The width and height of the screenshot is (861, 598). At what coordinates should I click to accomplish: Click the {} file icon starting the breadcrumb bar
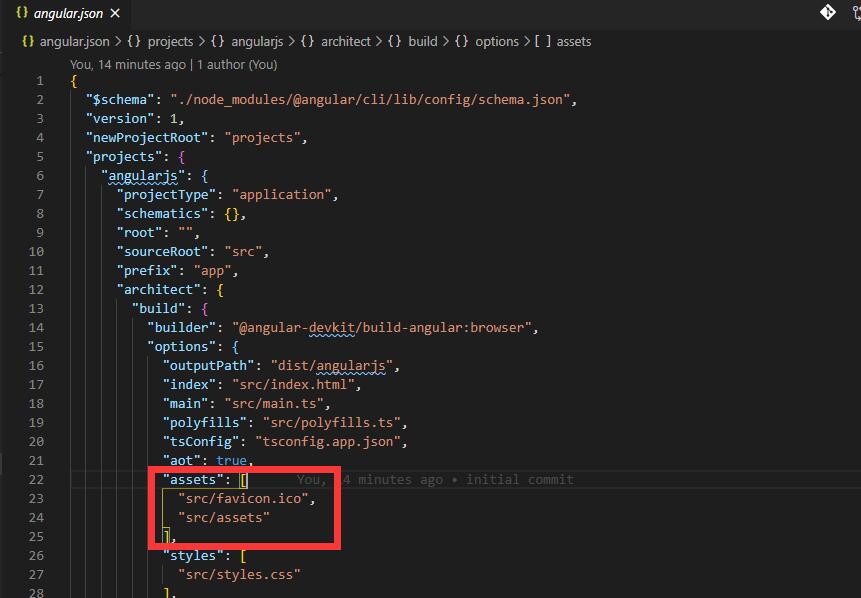27,41
